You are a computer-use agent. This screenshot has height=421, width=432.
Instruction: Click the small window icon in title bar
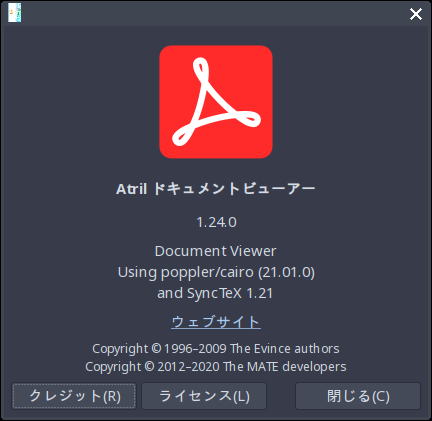(15, 13)
